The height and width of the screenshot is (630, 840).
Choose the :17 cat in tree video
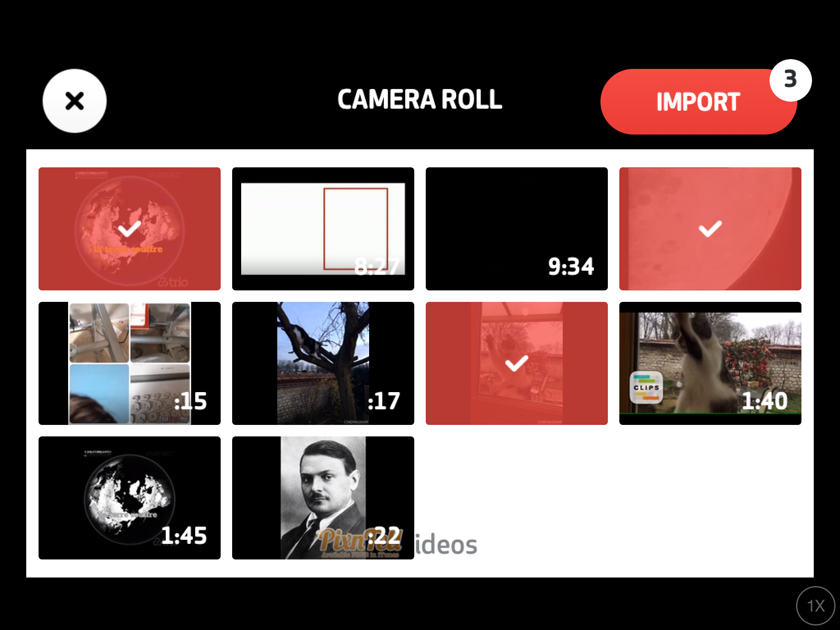[x=323, y=363]
